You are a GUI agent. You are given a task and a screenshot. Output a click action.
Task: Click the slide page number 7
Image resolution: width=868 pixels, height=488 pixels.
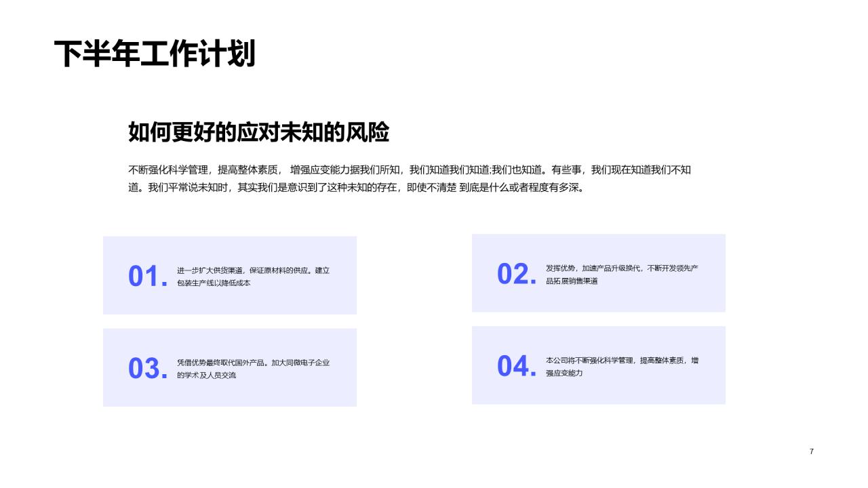pos(812,451)
